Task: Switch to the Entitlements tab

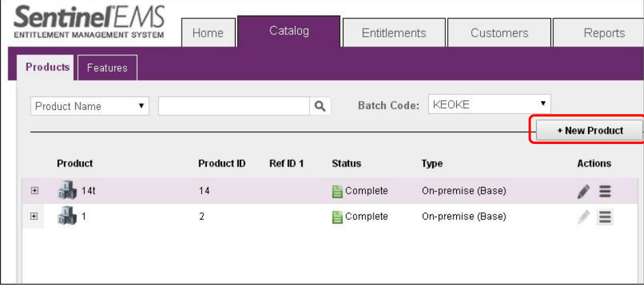Action: coord(393,33)
